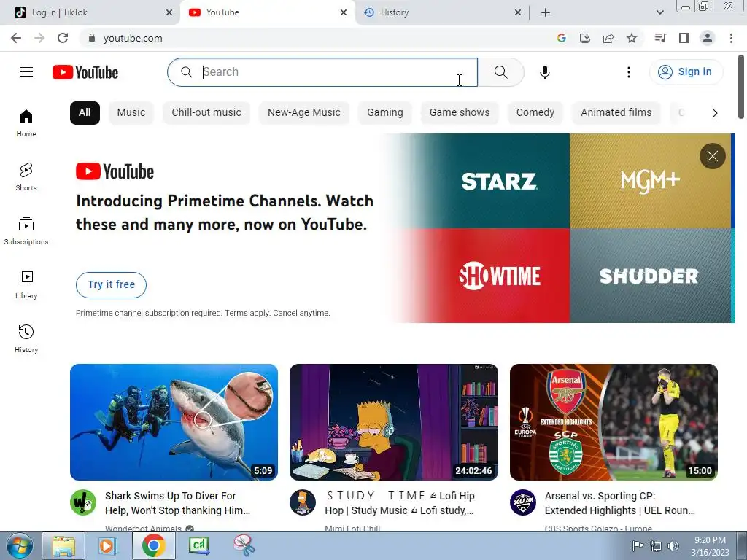The width and height of the screenshot is (747, 560).
Task: Filter by the Comedy chip
Action: click(x=535, y=113)
